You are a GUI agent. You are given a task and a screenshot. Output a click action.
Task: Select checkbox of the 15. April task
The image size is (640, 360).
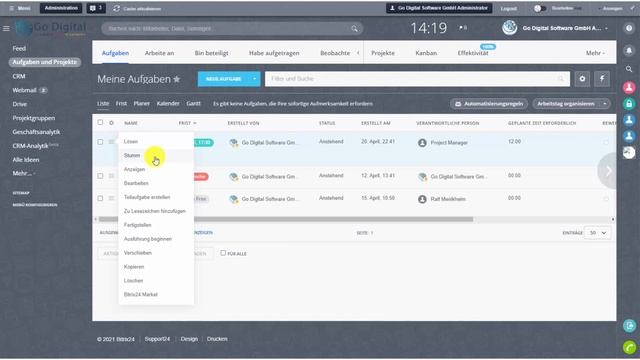tap(100, 198)
